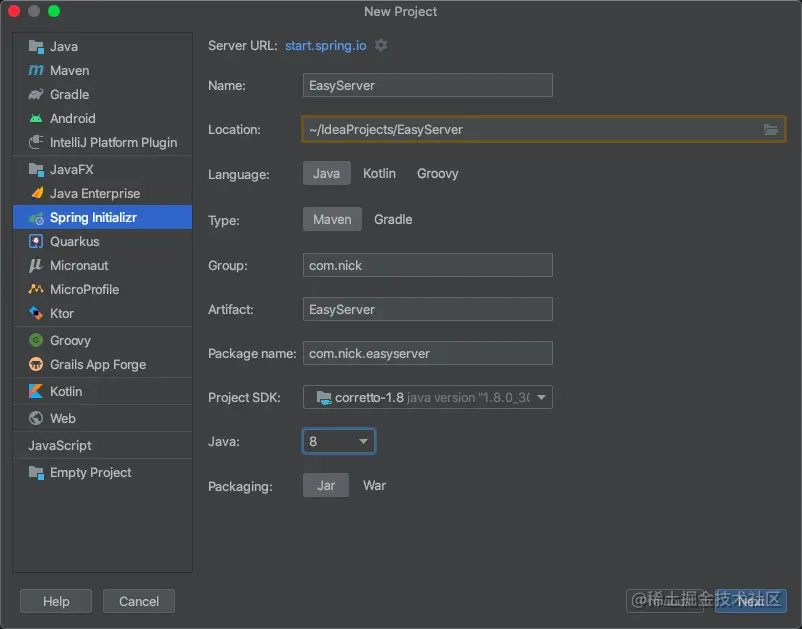
Task: Click the Kotlin logo icon
Action: [x=36, y=391]
